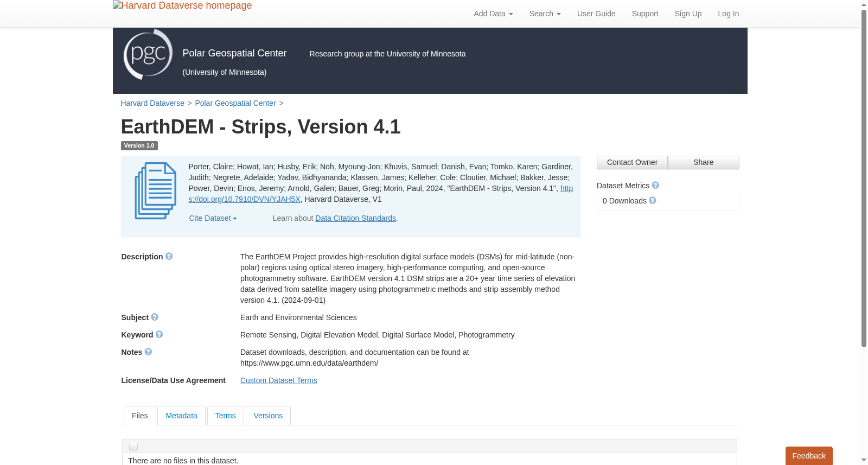868x465 pixels.
Task: Expand the Search dropdown menu
Action: [x=545, y=14]
